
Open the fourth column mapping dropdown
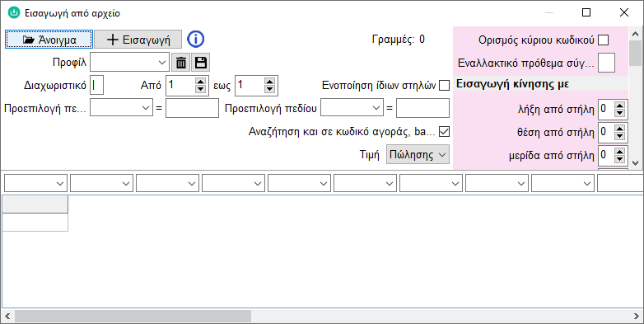point(233,183)
